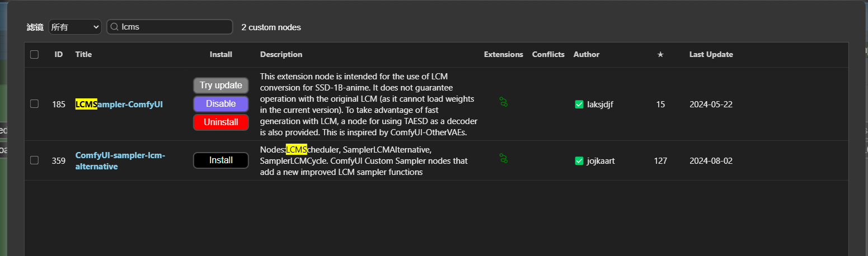Sort by the Title column header
Viewport: 868px width, 256px height.
pos(83,54)
